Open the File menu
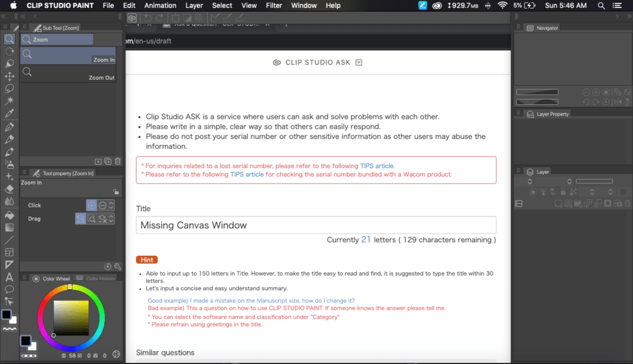633x364 pixels. click(108, 6)
